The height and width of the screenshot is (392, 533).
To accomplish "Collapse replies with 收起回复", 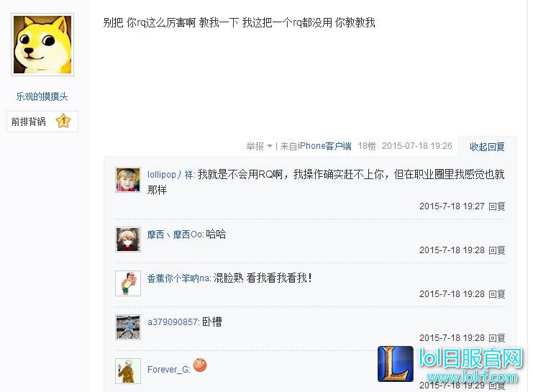I will click(487, 147).
